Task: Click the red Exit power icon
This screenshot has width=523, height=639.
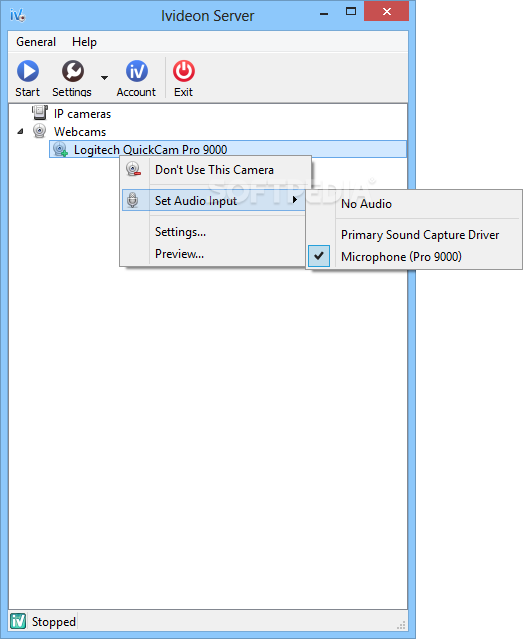Action: [183, 71]
